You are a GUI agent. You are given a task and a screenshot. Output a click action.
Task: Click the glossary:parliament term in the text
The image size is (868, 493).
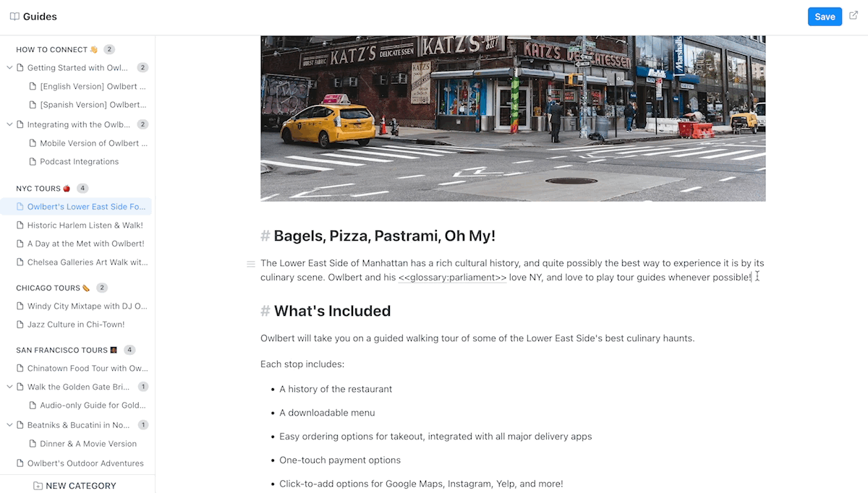[x=452, y=277]
